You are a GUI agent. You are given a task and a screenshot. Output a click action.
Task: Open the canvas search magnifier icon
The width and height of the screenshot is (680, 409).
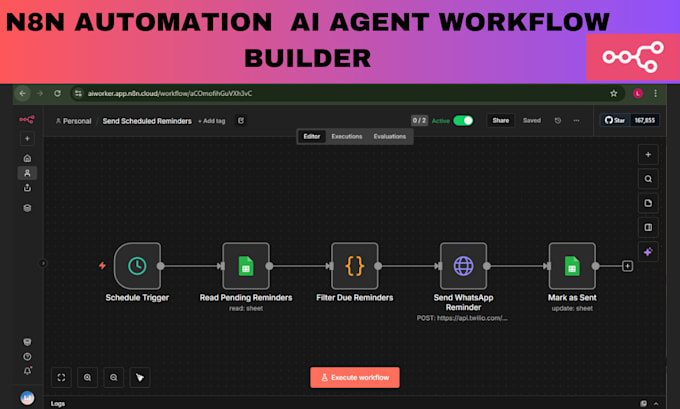click(x=648, y=179)
